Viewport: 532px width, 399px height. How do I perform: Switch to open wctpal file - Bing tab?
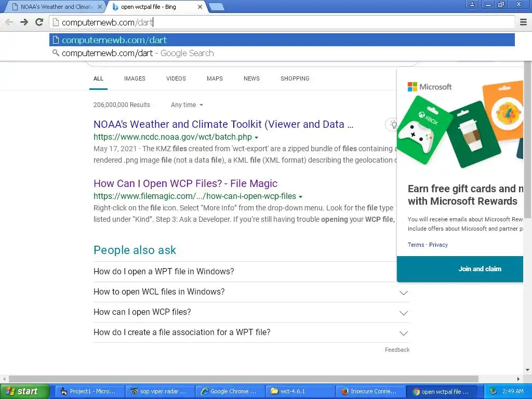pyautogui.click(x=156, y=7)
